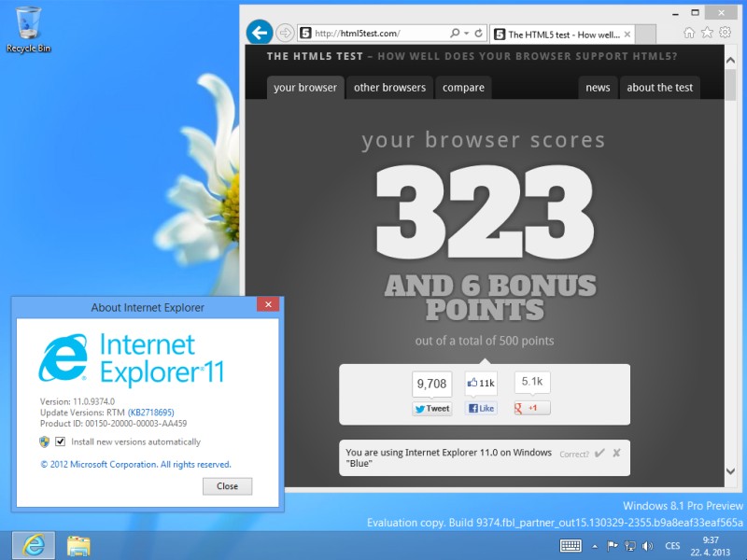The width and height of the screenshot is (747, 560).
Task: Click the html5test favicon in address bar
Action: 306,33
